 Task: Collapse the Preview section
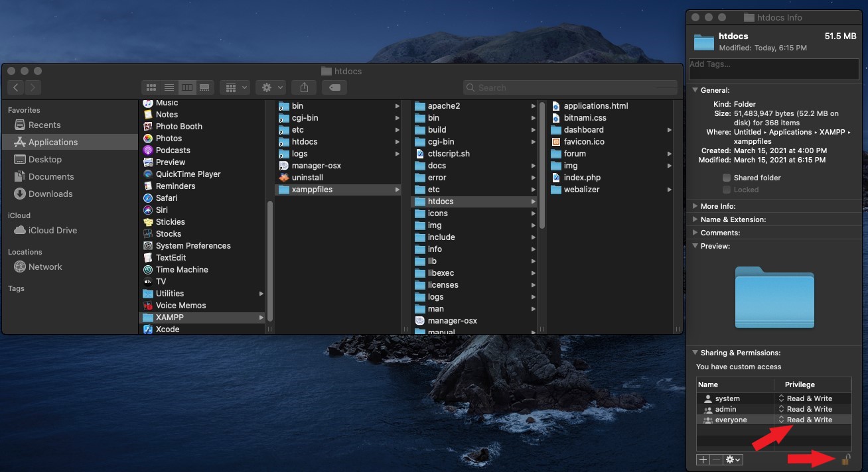click(695, 246)
